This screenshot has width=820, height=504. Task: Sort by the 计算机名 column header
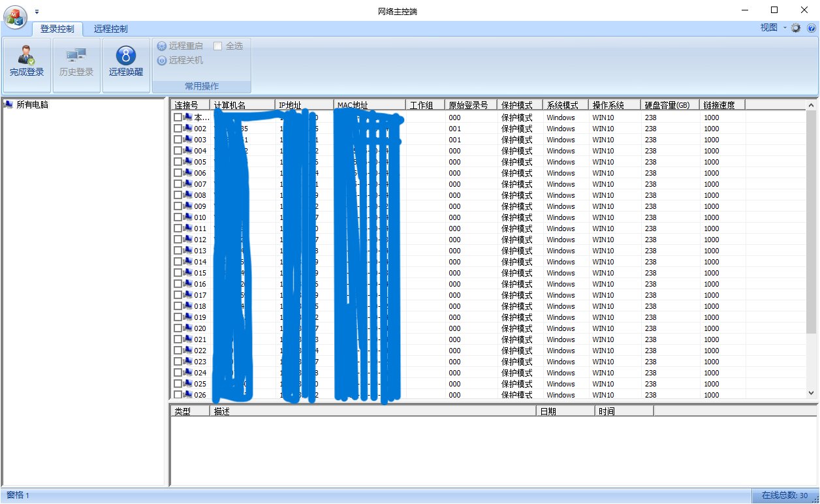point(243,104)
